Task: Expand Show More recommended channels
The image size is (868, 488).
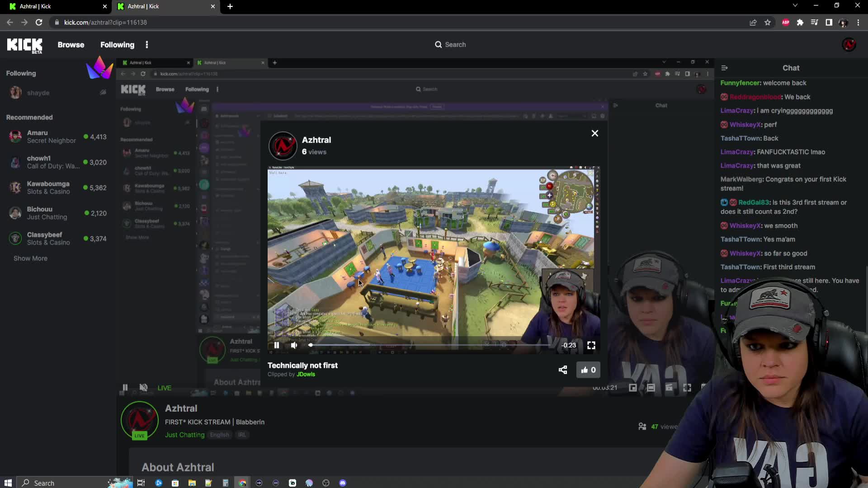Action: (x=30, y=258)
